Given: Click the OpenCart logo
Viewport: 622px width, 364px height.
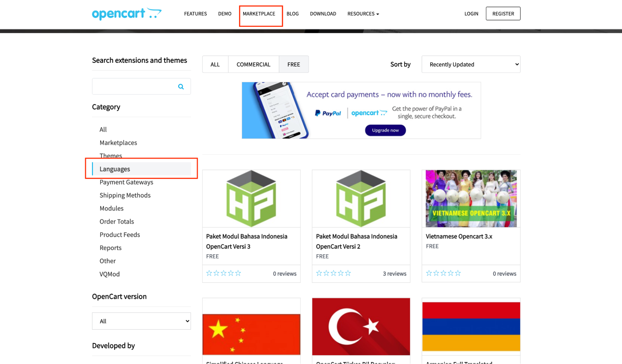Looking at the screenshot, I should coord(127,14).
